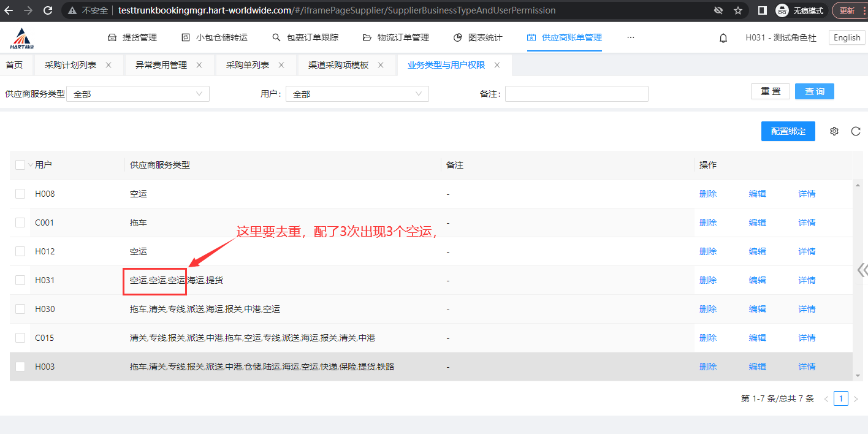This screenshot has width=868, height=434.
Task: Open selection options arrow beside header checkbox
Action: [30, 166]
